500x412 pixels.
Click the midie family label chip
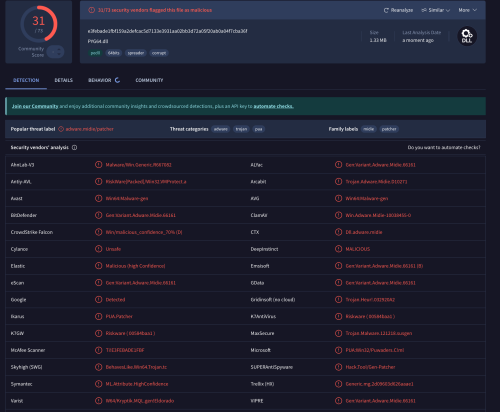click(369, 129)
